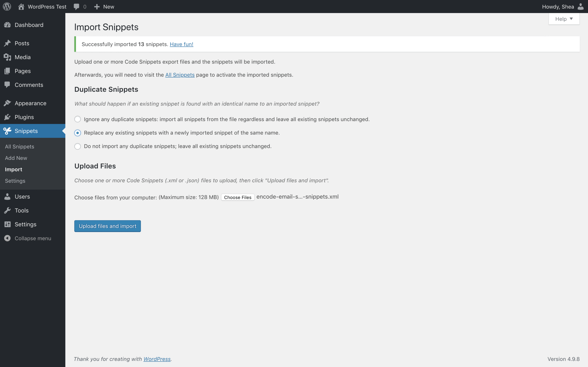
Task: Click the Plugins plug icon
Action: coord(7,117)
